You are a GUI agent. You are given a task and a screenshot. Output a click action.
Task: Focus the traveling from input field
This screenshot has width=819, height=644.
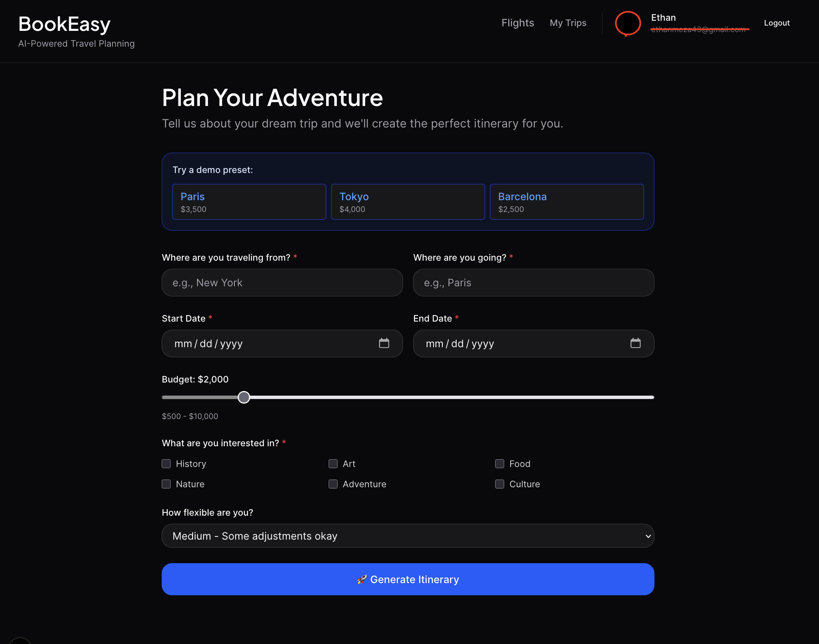(282, 283)
